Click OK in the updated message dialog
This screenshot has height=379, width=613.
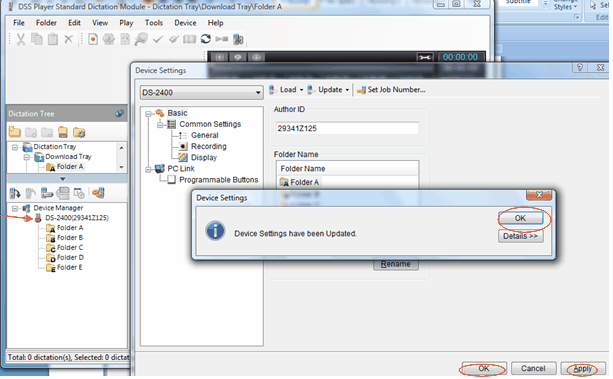point(520,218)
